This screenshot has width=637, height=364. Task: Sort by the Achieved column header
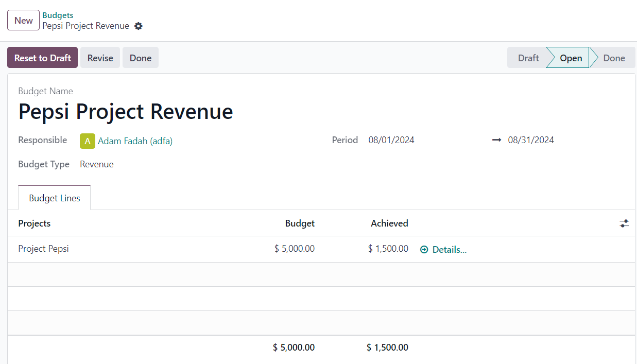[x=389, y=223]
